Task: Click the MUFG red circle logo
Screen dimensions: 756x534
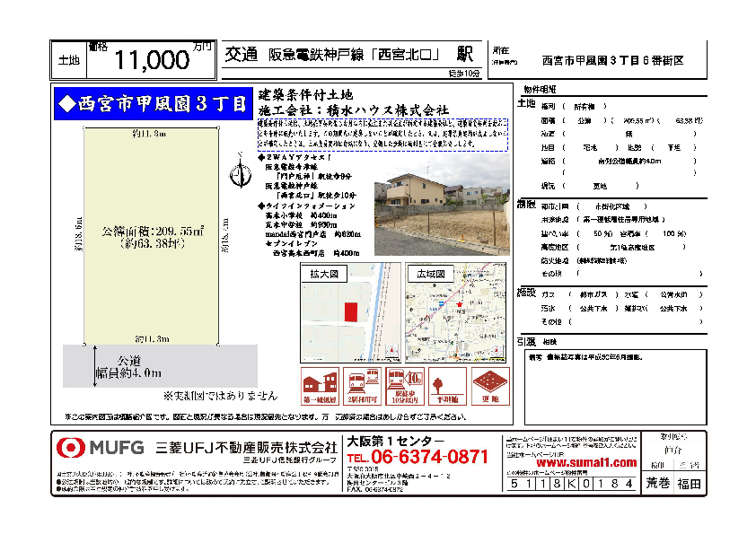Action: coord(71,447)
